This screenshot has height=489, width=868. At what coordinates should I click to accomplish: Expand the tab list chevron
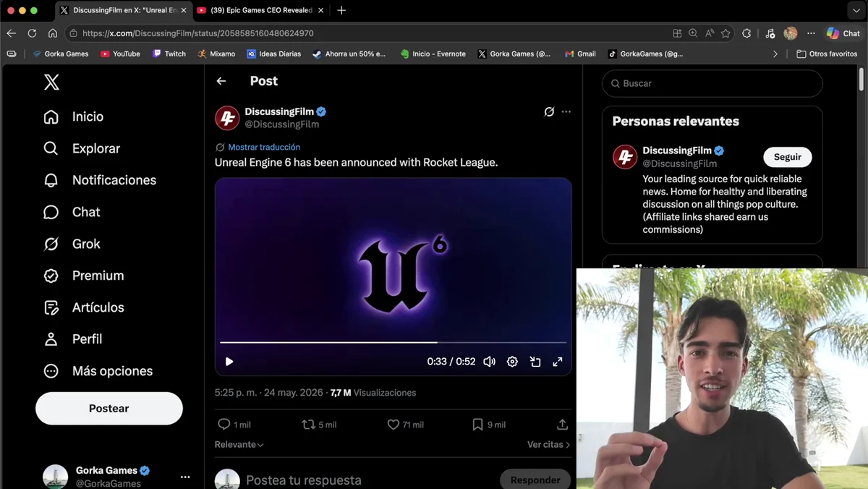[x=856, y=10]
